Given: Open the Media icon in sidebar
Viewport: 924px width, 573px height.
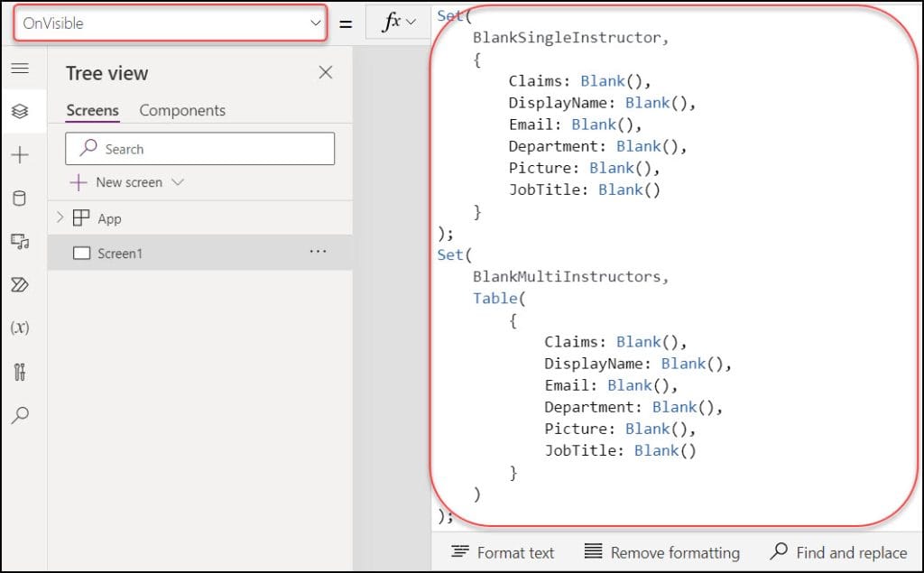Looking at the screenshot, I should click(20, 242).
